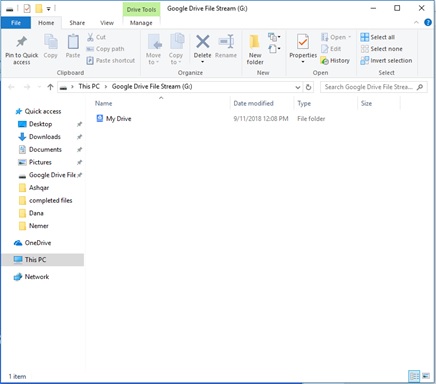The height and width of the screenshot is (384, 436).
Task: Open the Copy to menu
Action: (x=176, y=49)
